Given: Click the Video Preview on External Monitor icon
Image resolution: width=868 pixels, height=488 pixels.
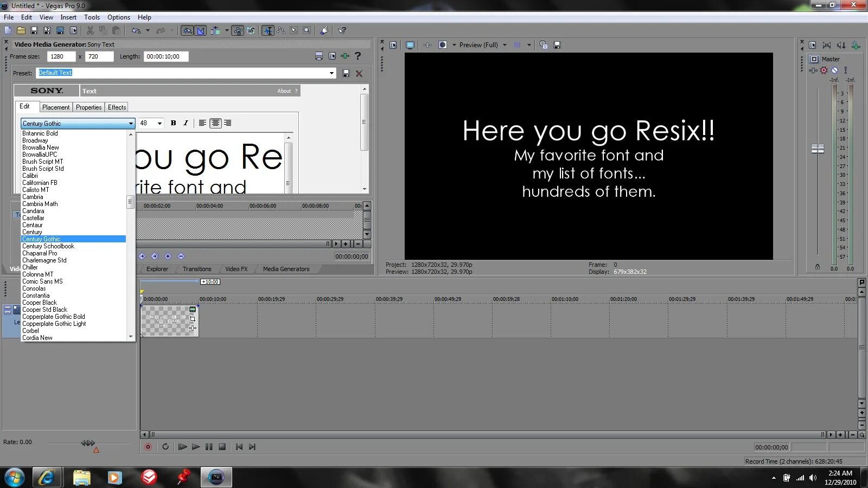Looking at the screenshot, I should click(x=410, y=45).
